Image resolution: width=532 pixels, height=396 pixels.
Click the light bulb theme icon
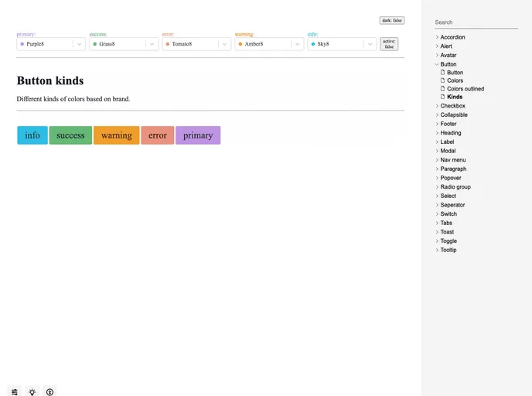click(x=32, y=391)
